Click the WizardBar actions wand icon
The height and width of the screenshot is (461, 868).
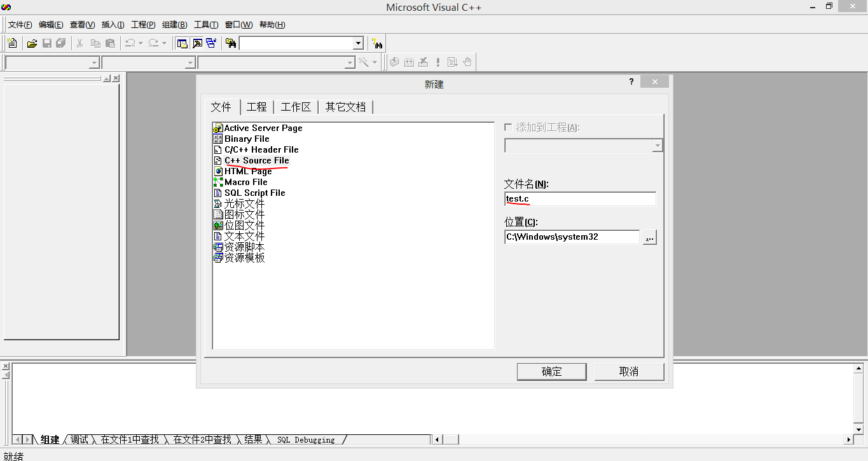pos(364,62)
